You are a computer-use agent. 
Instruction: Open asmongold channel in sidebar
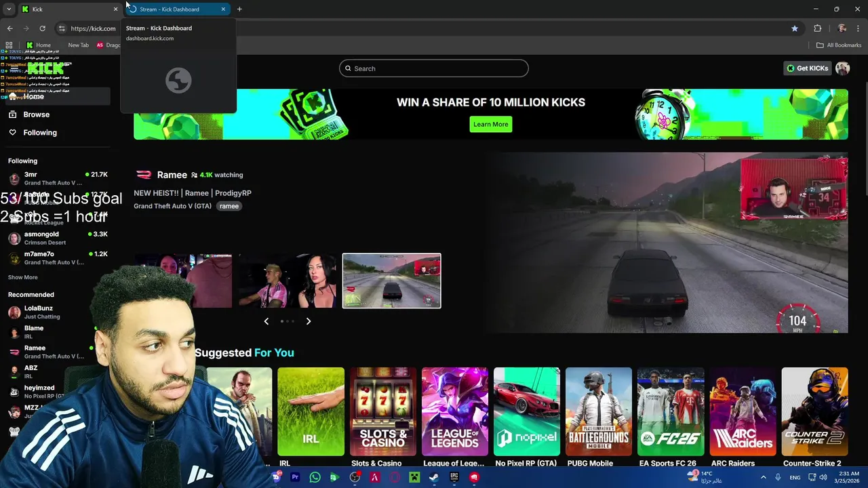pos(58,238)
